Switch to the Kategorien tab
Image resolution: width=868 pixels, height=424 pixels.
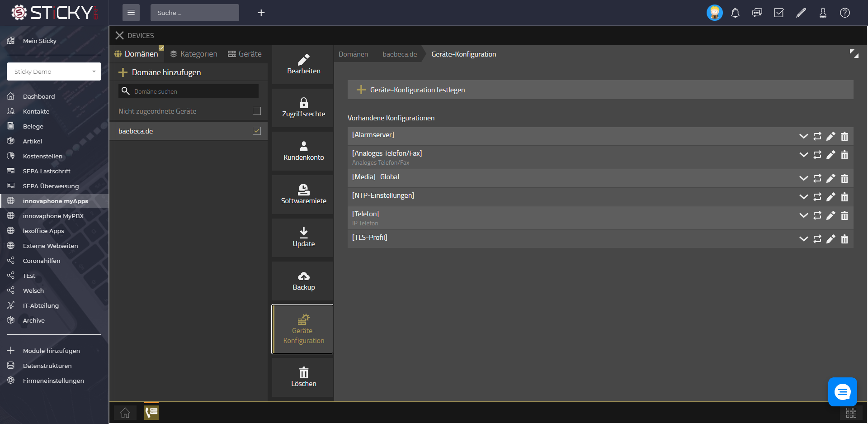[193, 54]
